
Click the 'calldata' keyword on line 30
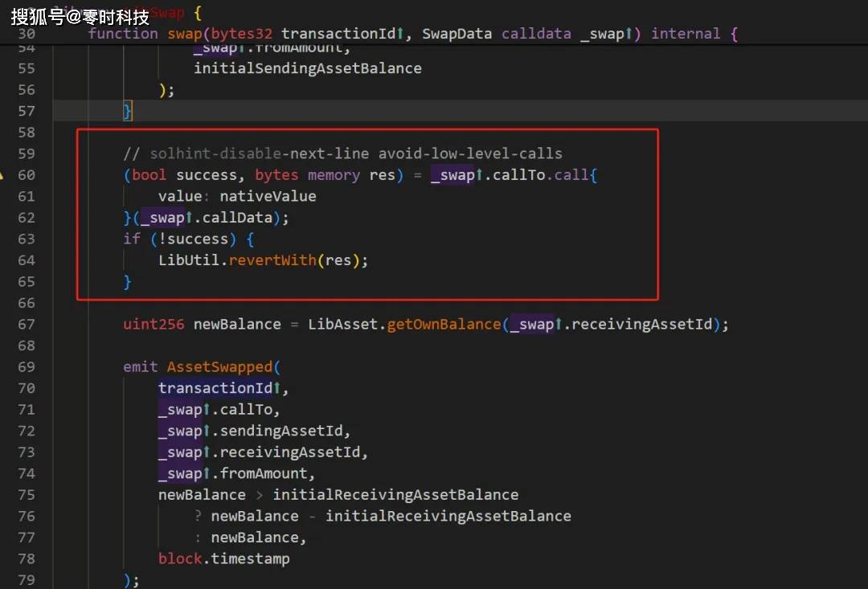[536, 34]
